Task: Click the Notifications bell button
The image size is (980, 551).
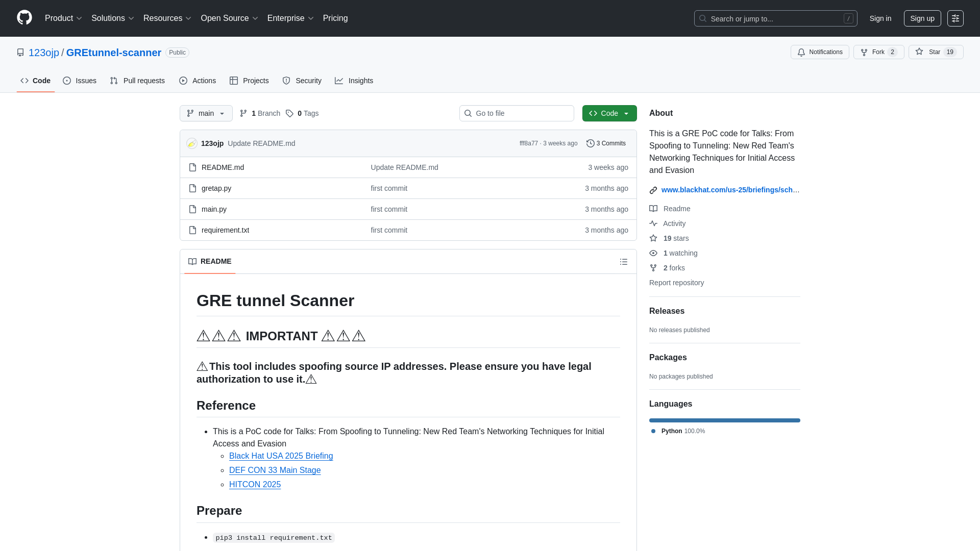Action: (x=820, y=52)
